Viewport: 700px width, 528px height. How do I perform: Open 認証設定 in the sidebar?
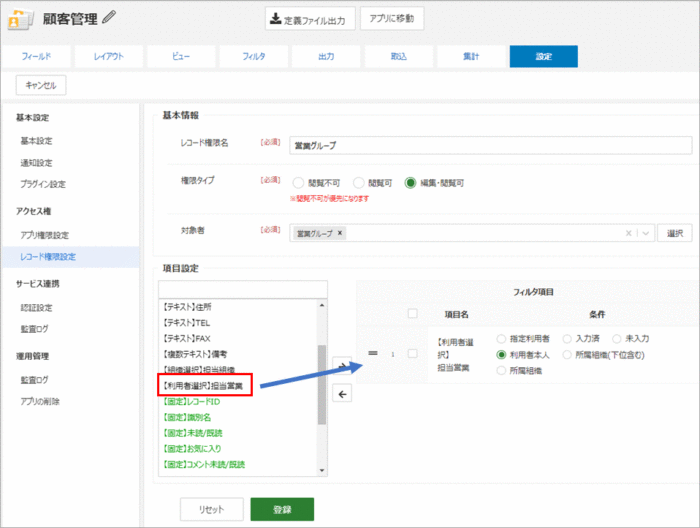(36, 308)
